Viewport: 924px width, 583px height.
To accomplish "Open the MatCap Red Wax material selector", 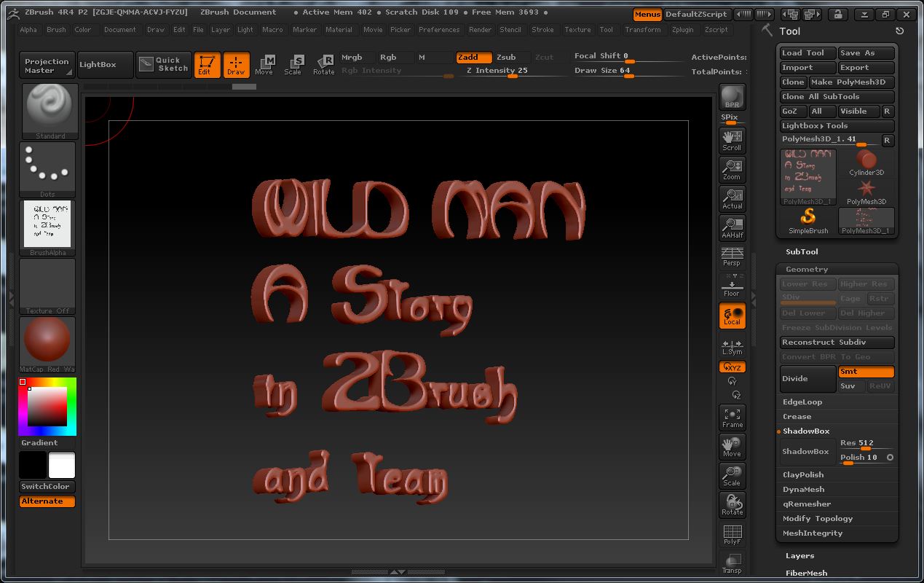I will coord(47,345).
